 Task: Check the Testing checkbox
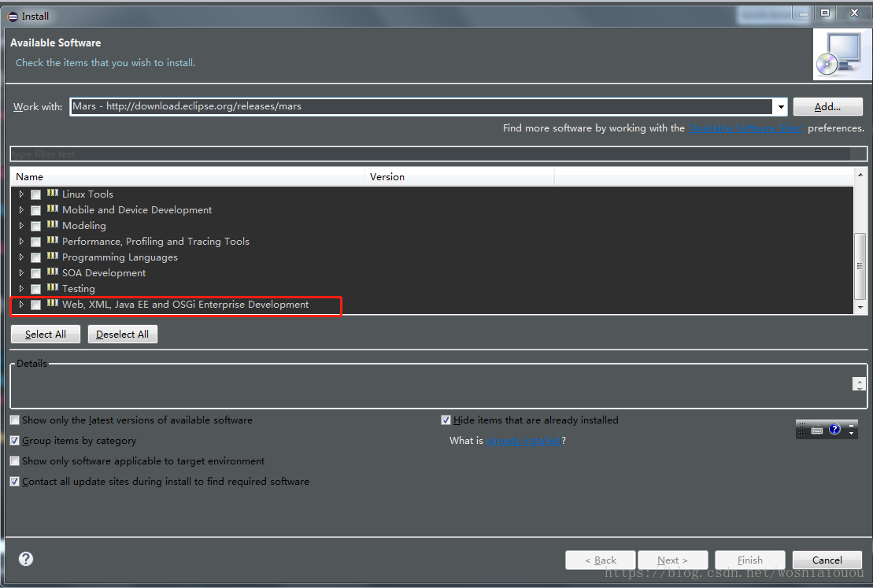35,289
